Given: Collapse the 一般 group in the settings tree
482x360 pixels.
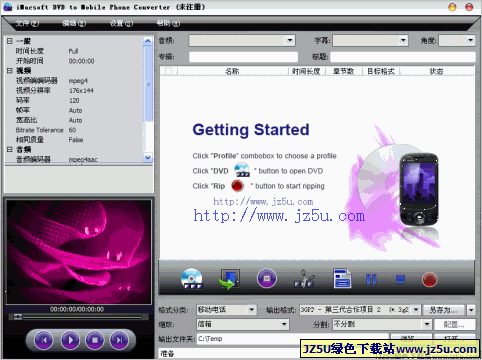Looking at the screenshot, I should tap(10, 41).
